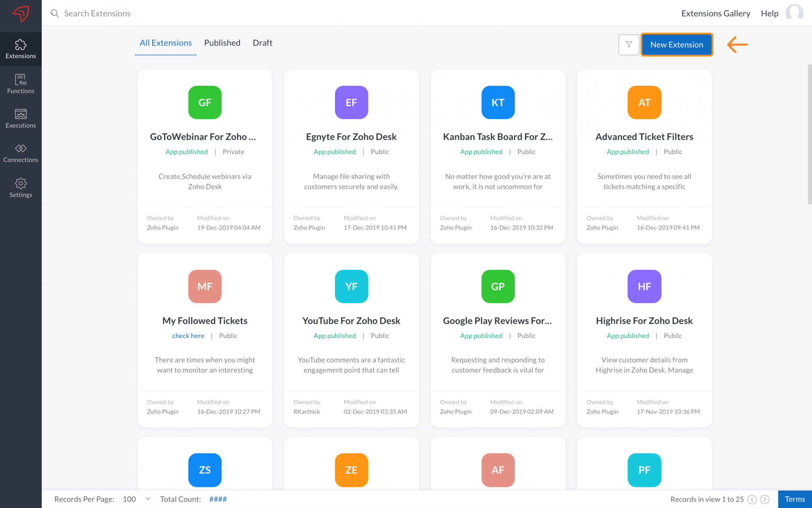
Task: Open Extensions in the sidebar
Action: (x=21, y=49)
